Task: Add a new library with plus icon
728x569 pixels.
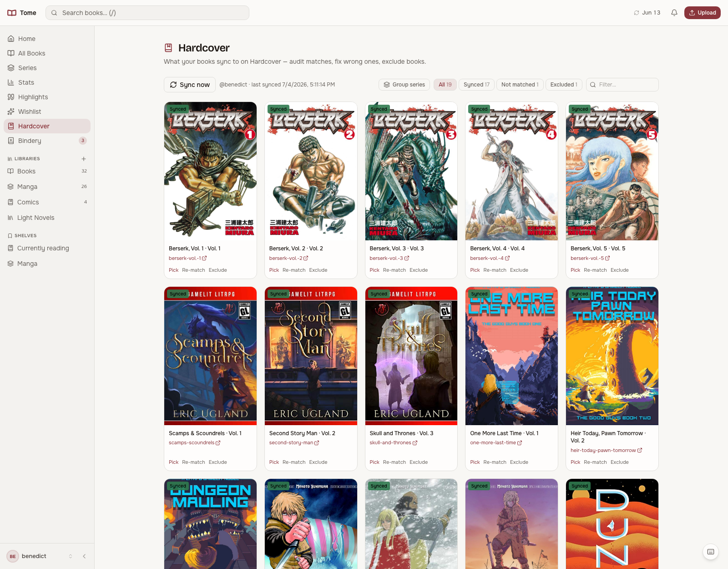Action: click(84, 159)
